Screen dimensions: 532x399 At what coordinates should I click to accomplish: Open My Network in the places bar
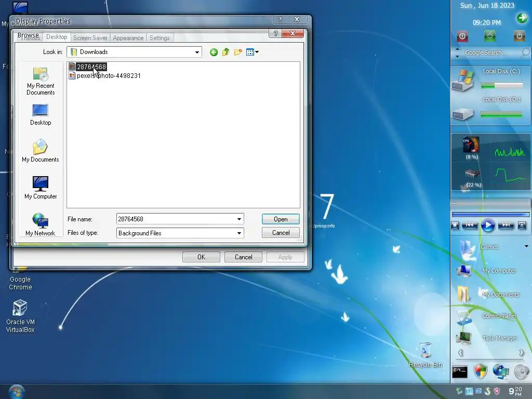[x=41, y=224]
